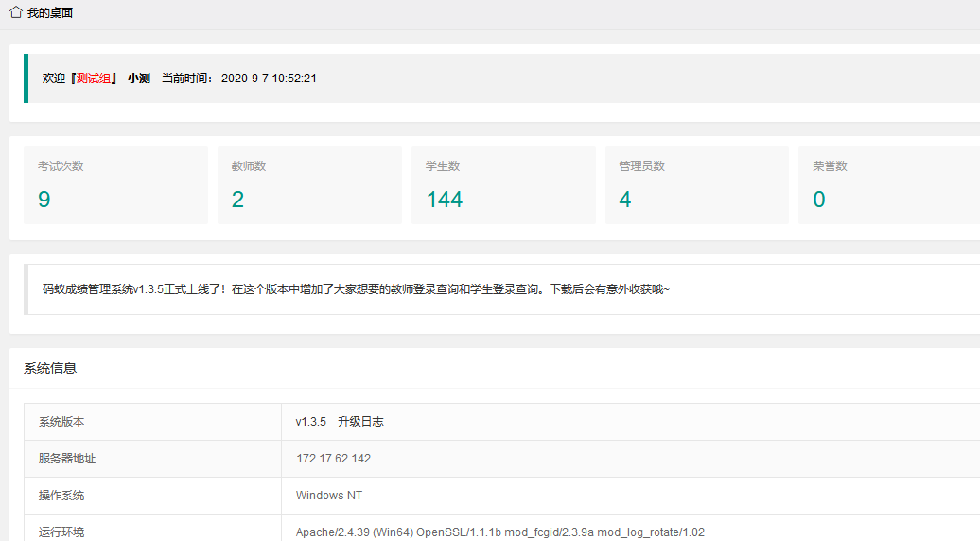Click the 系统版本 row label
This screenshot has width=980, height=541.
tap(61, 422)
